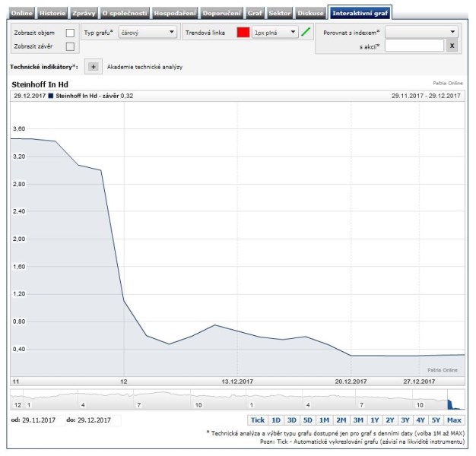Click the Akademie technické analýzy link

[144, 67]
